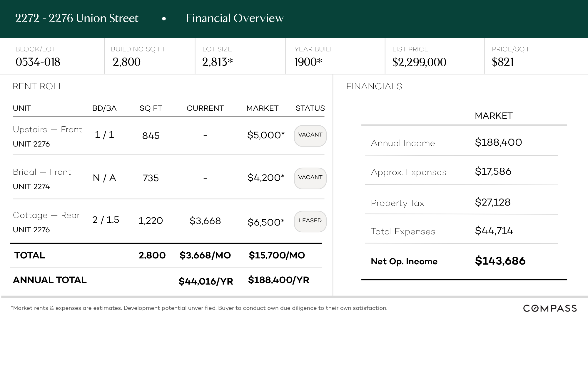The height and width of the screenshot is (380, 588).
Task: Select total sq ft 2,800 in TOTAL row
Action: 152,255
